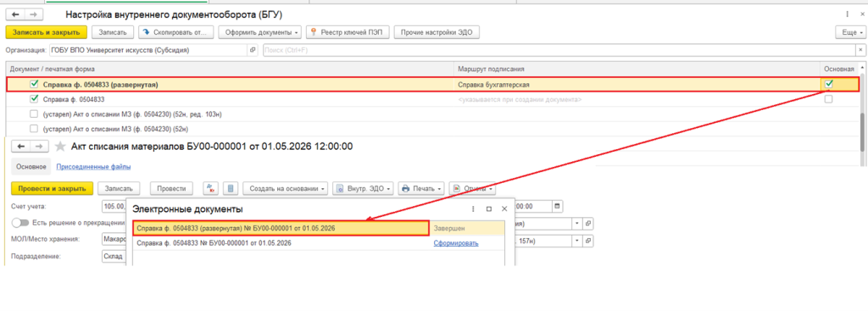Click Документ / печатная форма column header
The height and width of the screenshot is (311, 868).
pos(231,69)
